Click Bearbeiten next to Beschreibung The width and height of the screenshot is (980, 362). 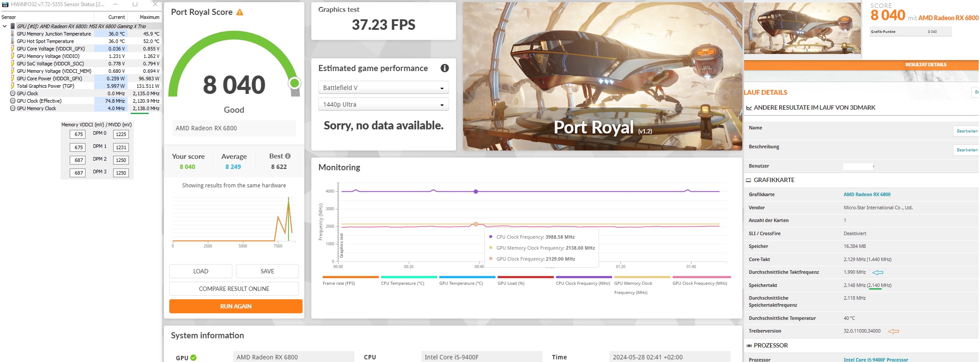pos(967,150)
